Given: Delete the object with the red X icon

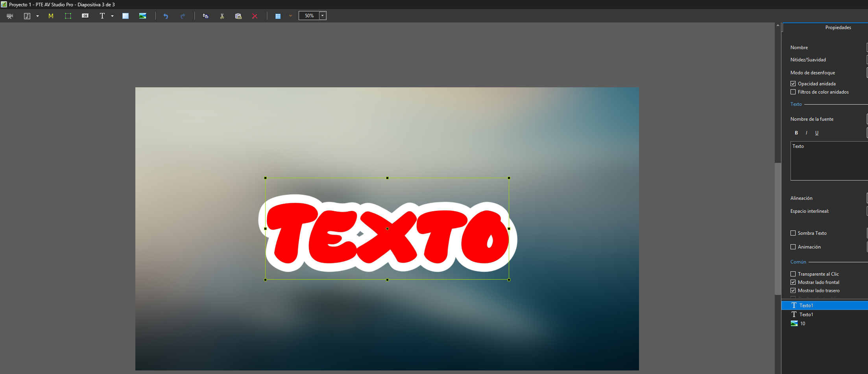Looking at the screenshot, I should [255, 16].
